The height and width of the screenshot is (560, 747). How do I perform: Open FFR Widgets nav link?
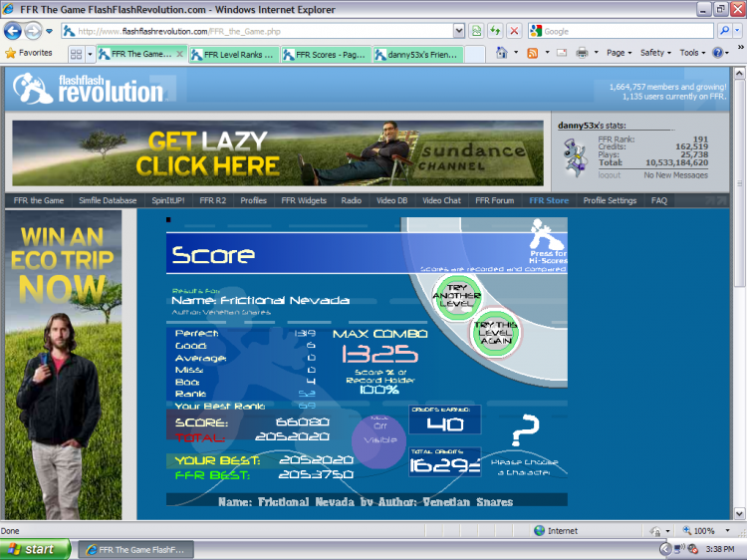click(304, 200)
